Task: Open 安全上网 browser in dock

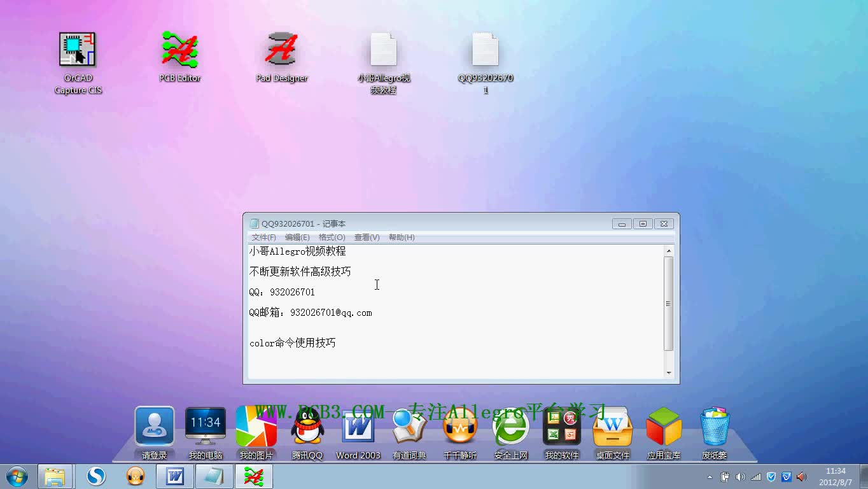Action: [511, 433]
